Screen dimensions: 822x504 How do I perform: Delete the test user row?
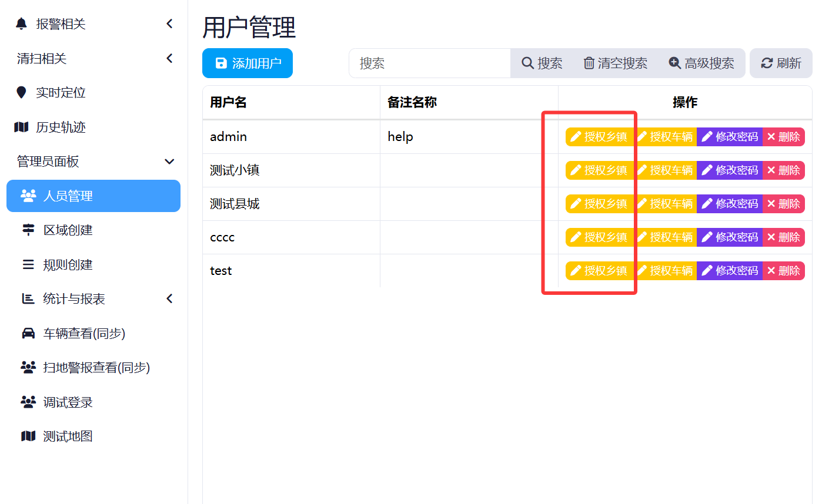tap(783, 271)
